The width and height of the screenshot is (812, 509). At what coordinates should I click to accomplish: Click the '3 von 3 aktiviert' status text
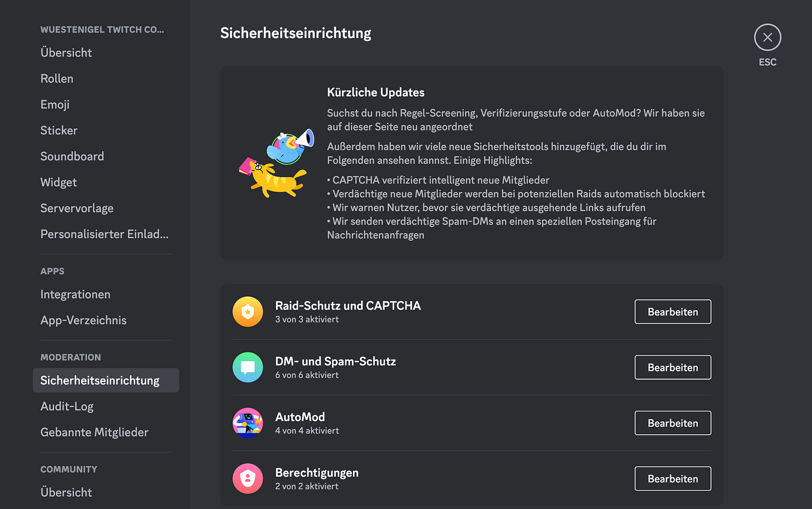[x=307, y=319]
